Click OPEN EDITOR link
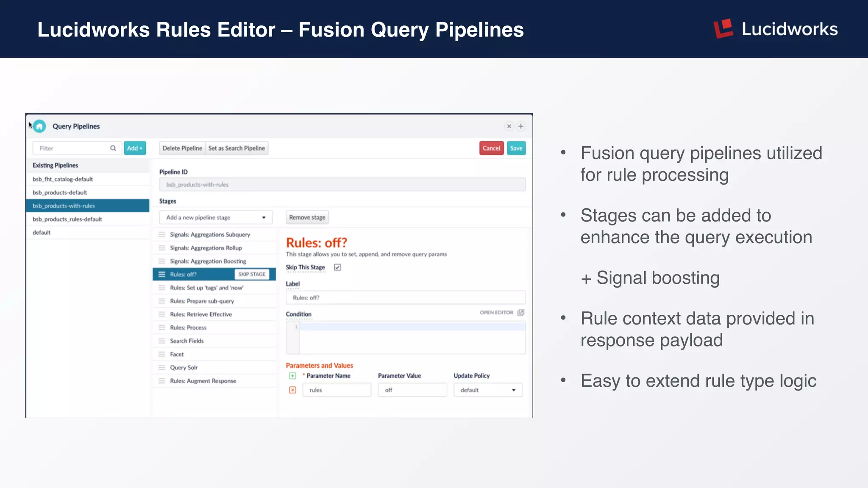This screenshot has width=868, height=488. tap(496, 313)
